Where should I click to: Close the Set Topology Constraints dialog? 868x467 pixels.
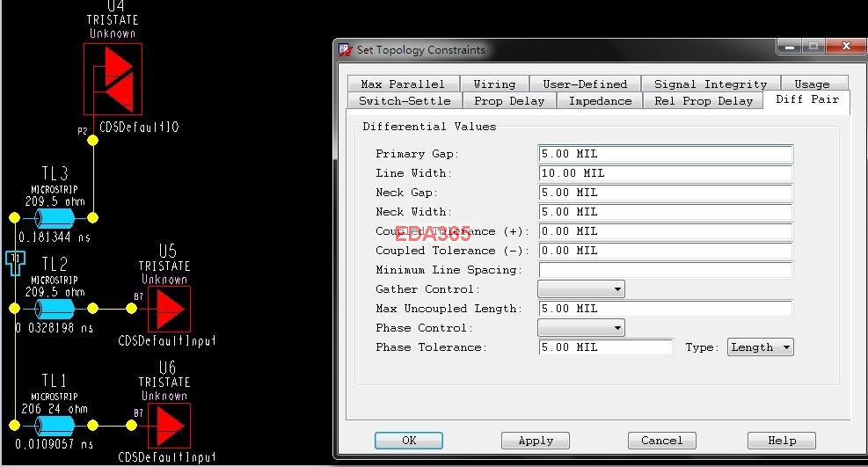click(x=846, y=47)
